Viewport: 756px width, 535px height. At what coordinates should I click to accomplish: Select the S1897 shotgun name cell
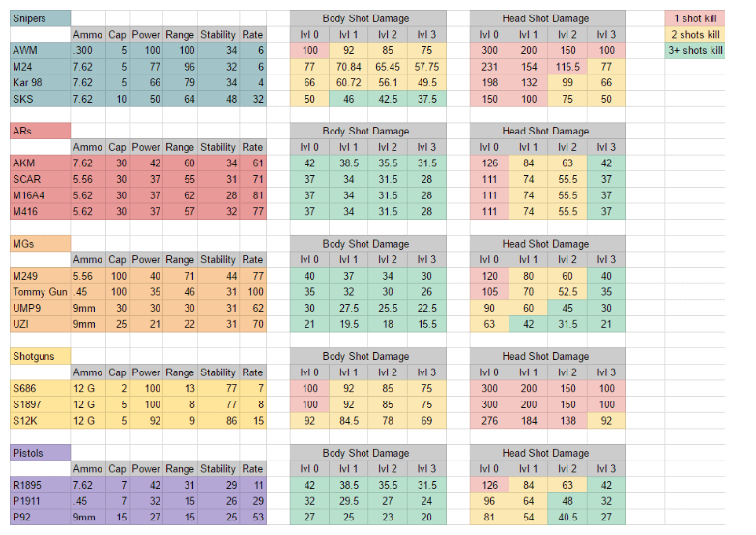(40, 404)
